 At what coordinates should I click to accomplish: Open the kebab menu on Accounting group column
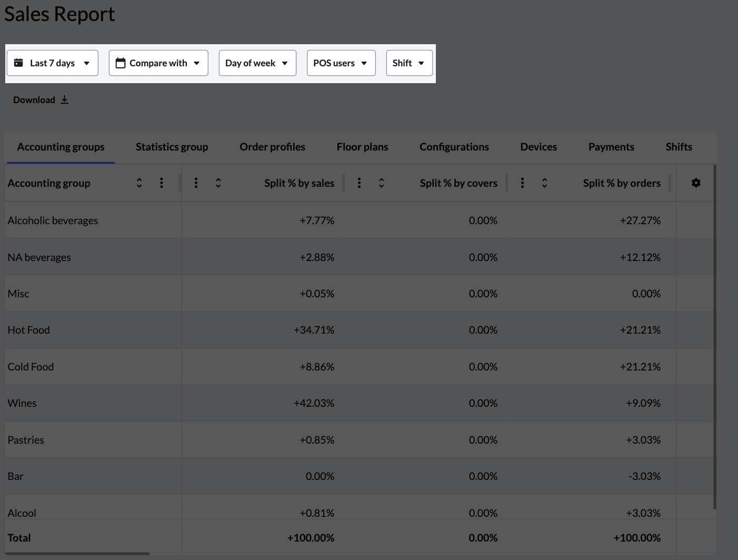pos(162,183)
